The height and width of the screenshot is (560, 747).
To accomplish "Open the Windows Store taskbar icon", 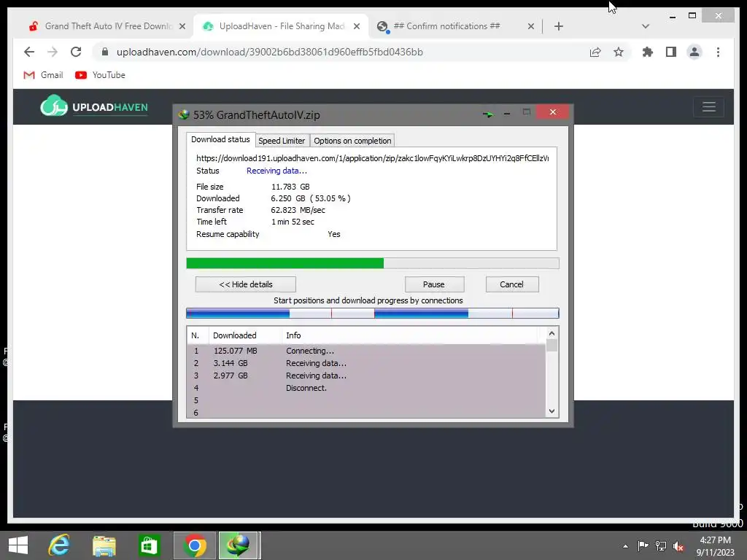I will click(149, 545).
